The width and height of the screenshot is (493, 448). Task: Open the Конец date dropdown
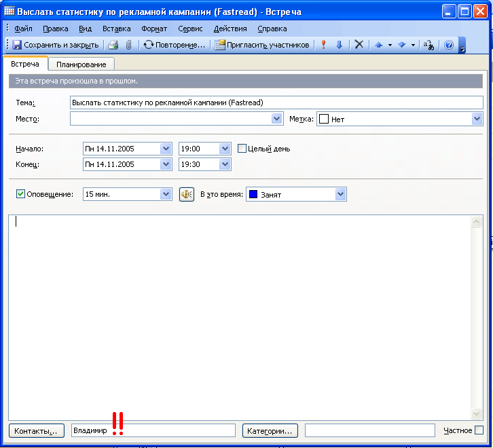pos(166,164)
